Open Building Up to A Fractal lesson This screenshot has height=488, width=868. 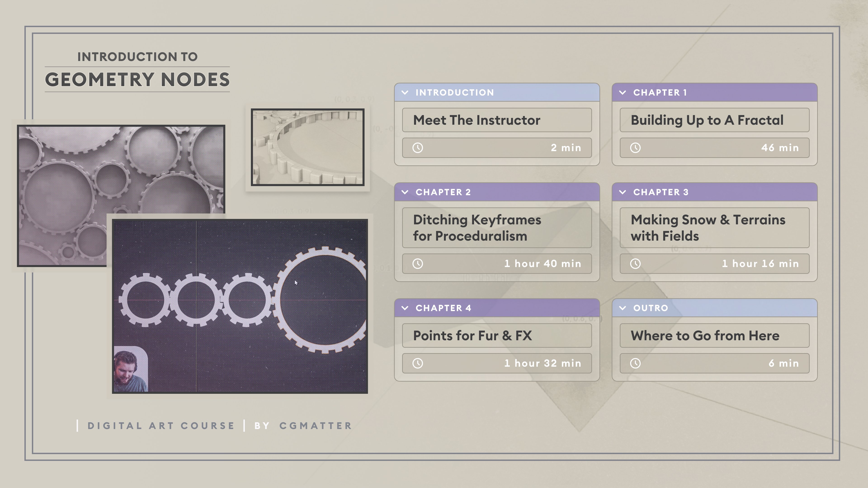coord(715,120)
